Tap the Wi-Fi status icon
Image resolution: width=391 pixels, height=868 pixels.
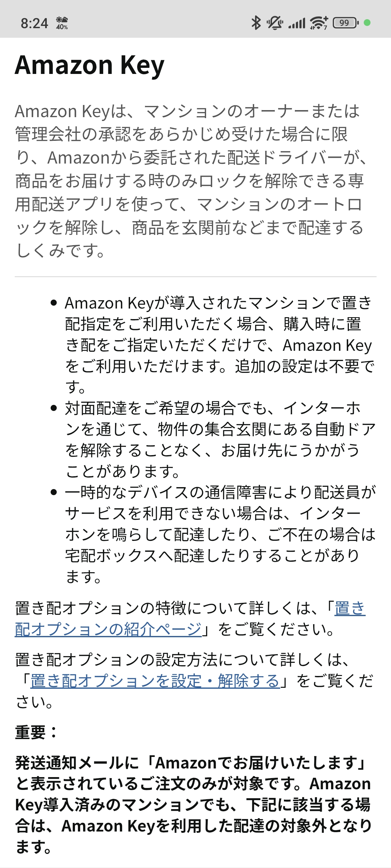(x=319, y=23)
